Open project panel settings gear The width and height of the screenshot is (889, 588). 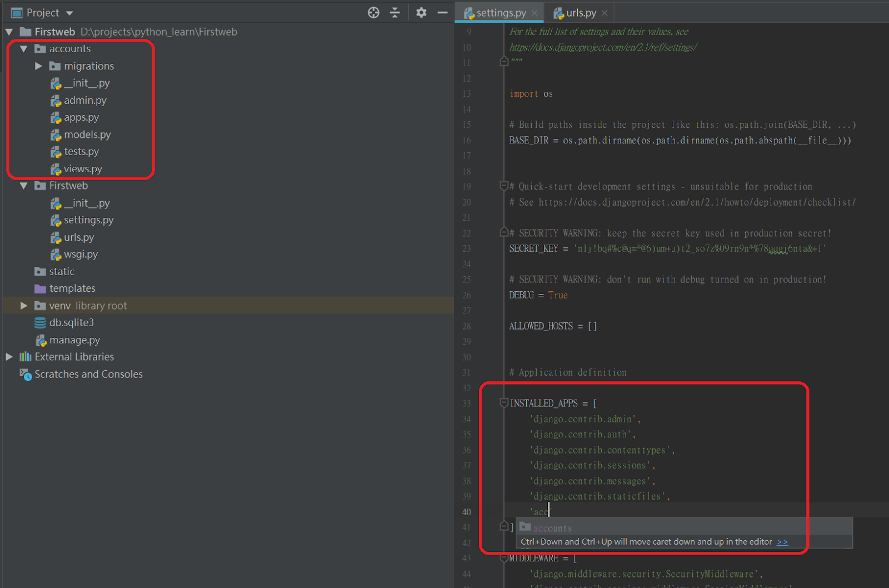pyautogui.click(x=421, y=13)
